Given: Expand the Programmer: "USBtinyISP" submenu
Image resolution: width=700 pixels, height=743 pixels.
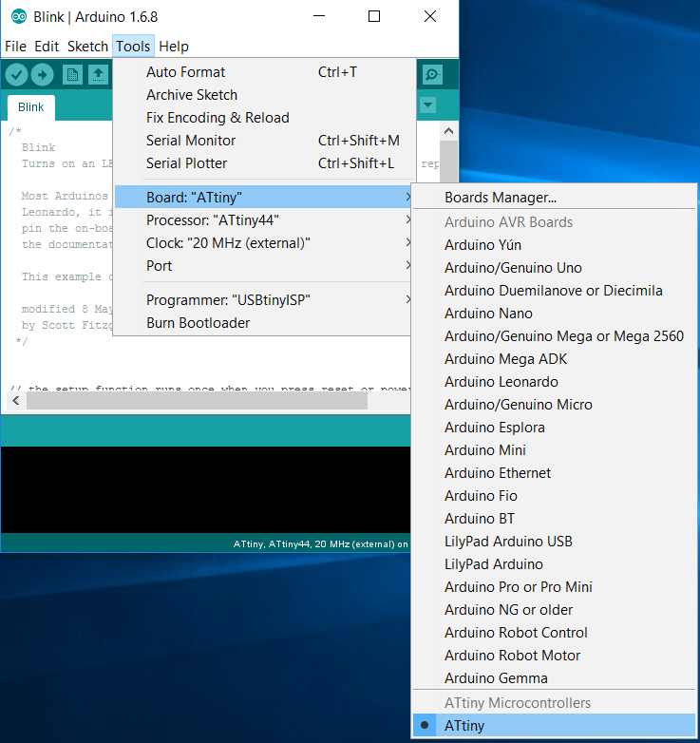Looking at the screenshot, I should pyautogui.click(x=263, y=300).
